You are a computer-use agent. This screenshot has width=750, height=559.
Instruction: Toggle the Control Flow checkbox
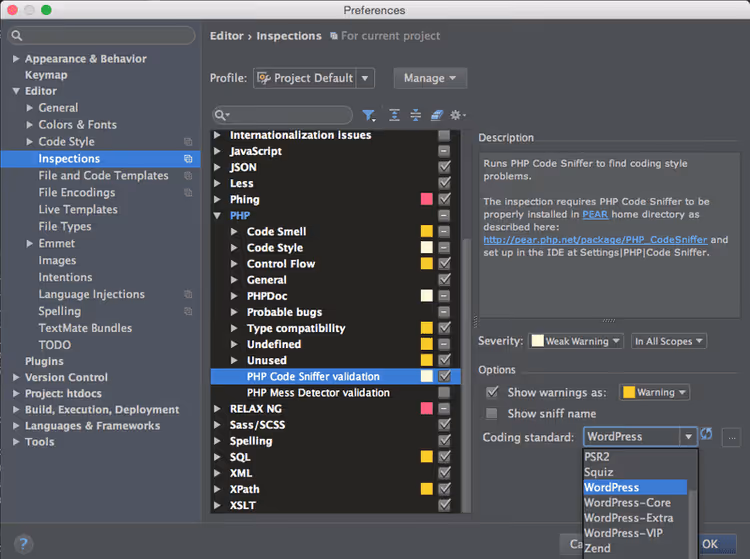pos(444,263)
